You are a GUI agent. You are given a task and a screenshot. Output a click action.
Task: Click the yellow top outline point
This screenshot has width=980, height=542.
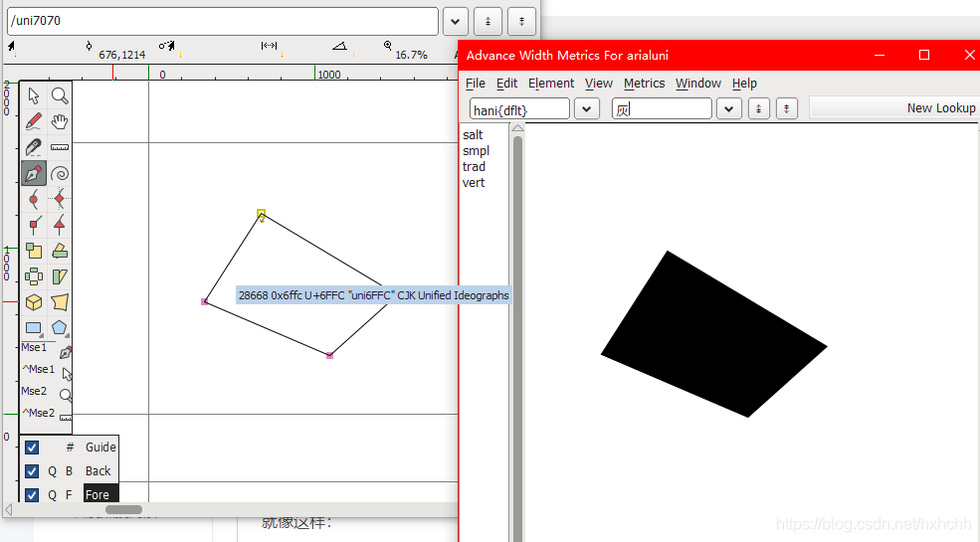pos(262,214)
